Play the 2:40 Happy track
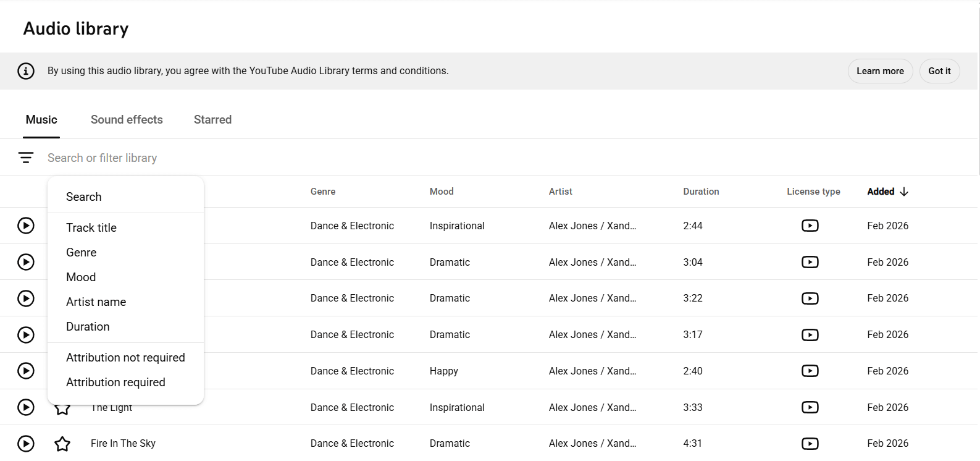This screenshot has width=980, height=461. (x=26, y=371)
